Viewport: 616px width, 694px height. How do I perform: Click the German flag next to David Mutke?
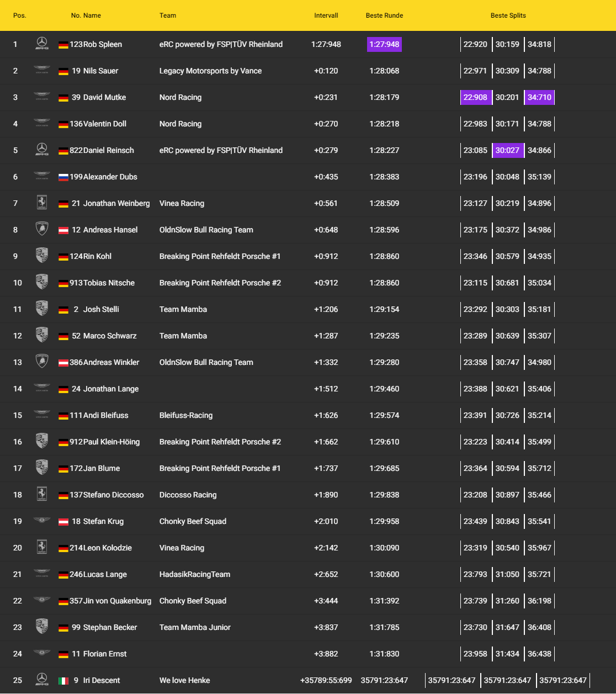tap(63, 98)
